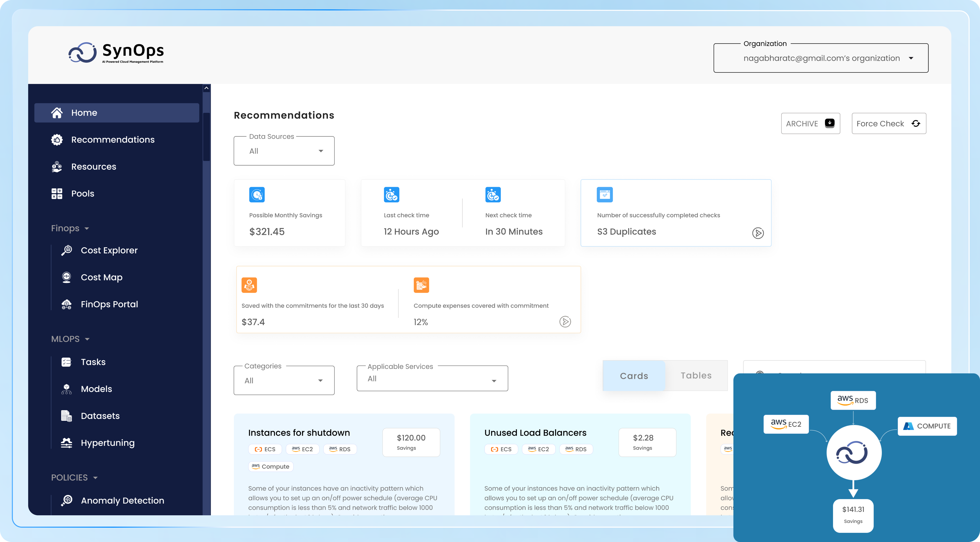980x542 pixels.
Task: Click the Cost Map globe icon
Action: coord(67,277)
